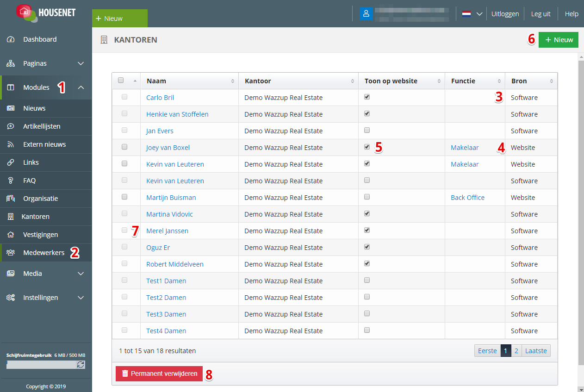This screenshot has width=584, height=392.
Task: Click the Dashboard gauge icon
Action: point(11,39)
